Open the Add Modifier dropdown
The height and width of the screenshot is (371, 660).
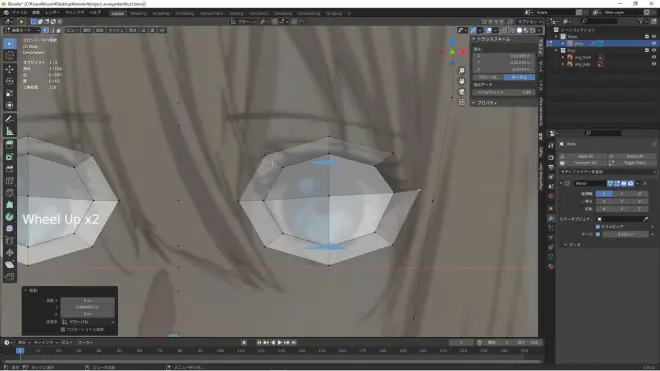[607, 172]
